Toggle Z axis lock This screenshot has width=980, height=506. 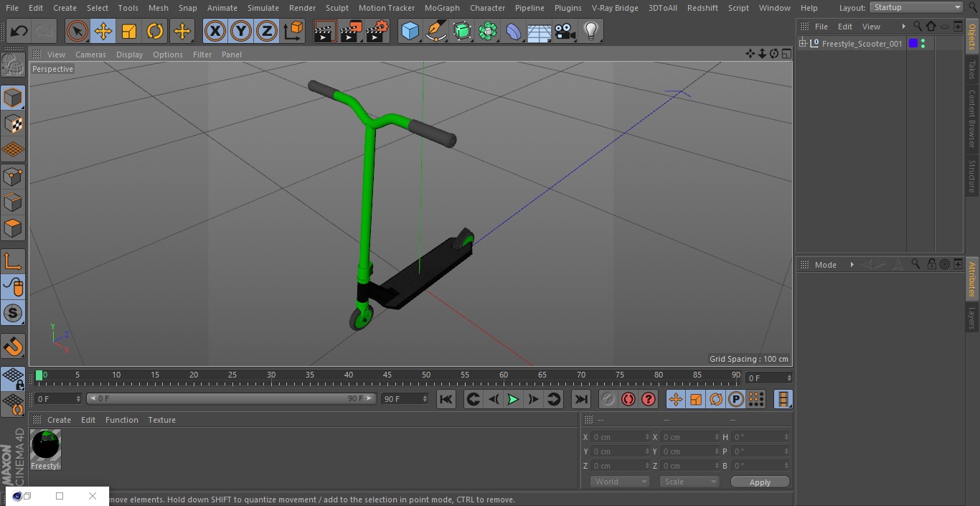point(267,31)
